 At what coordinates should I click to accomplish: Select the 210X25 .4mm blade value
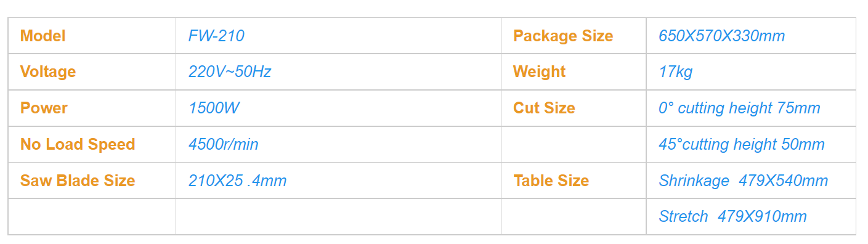pyautogui.click(x=238, y=181)
